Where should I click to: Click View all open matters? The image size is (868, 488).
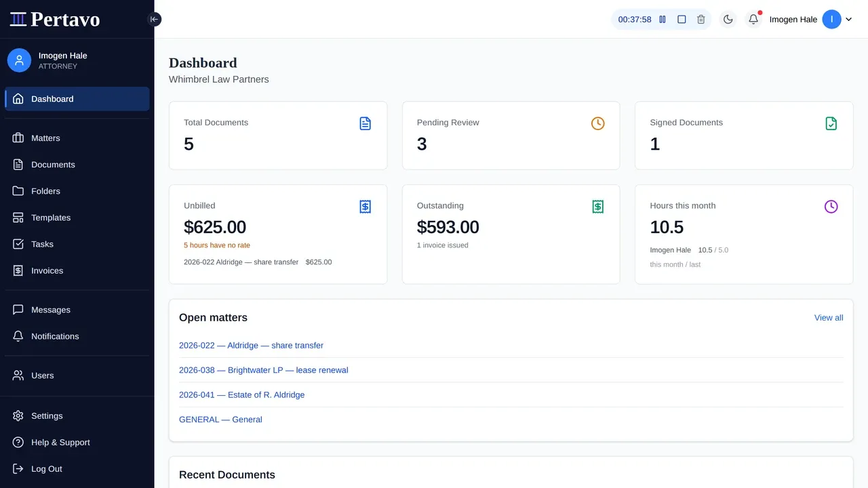click(829, 318)
